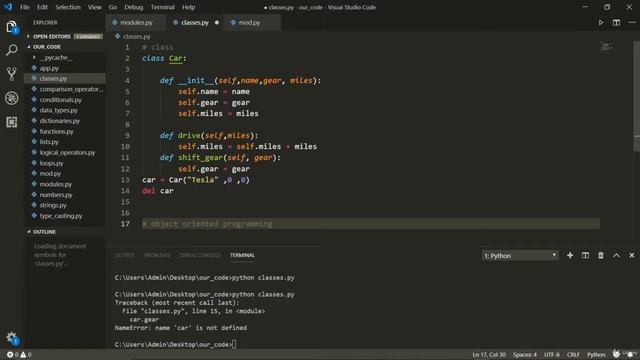Viewport: 640px width, 360px height.
Task: Open the View menu
Action: click(x=94, y=7)
